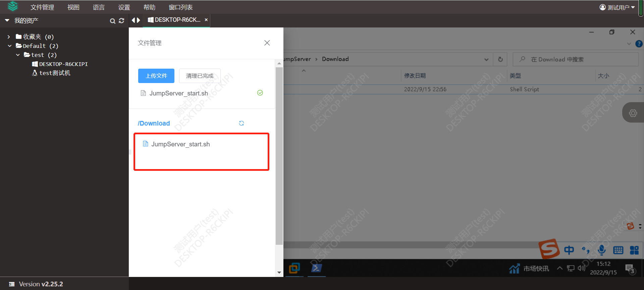Open the 测试用户 user dropdown
The width and height of the screenshot is (644, 290).
[617, 7]
